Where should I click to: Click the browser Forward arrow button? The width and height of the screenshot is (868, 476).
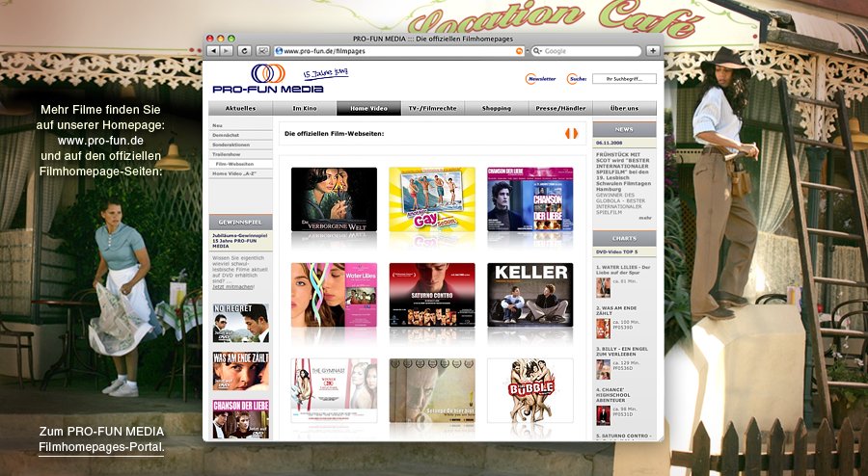(227, 51)
